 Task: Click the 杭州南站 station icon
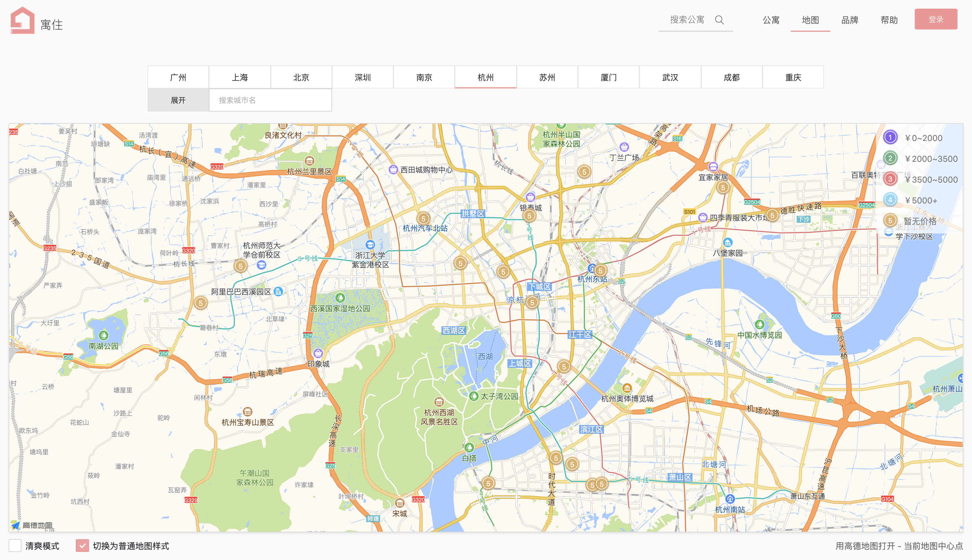(730, 499)
